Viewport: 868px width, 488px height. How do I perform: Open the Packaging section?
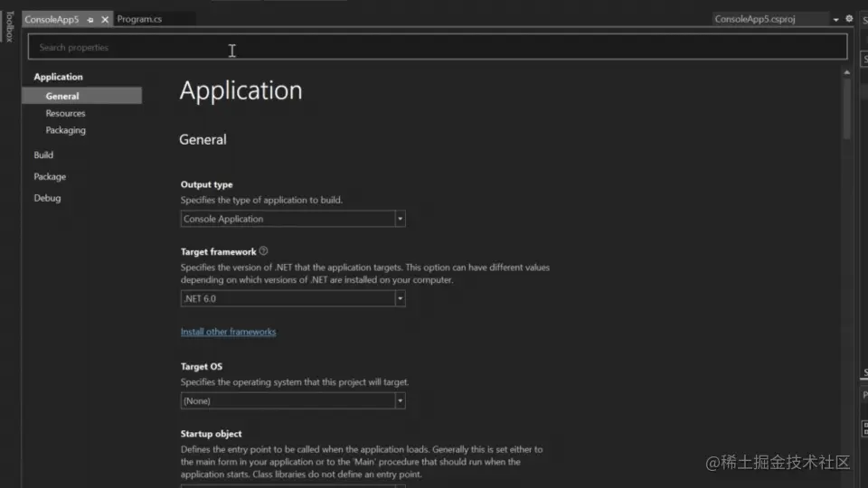click(65, 130)
